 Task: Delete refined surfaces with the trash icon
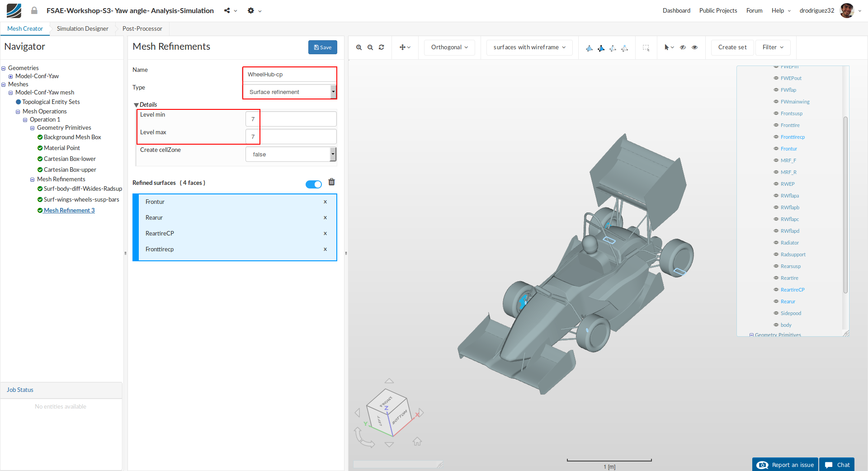click(331, 182)
